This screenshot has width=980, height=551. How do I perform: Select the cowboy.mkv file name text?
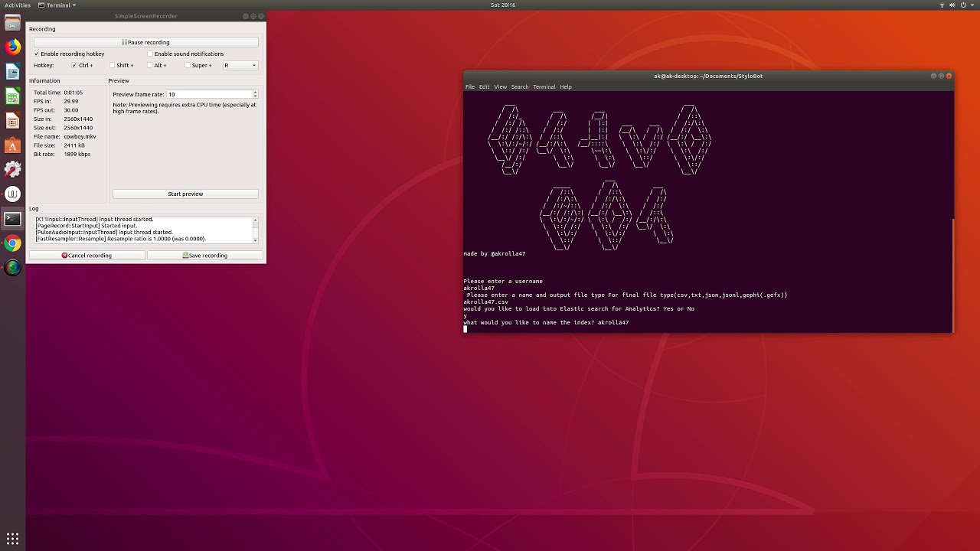pos(80,136)
